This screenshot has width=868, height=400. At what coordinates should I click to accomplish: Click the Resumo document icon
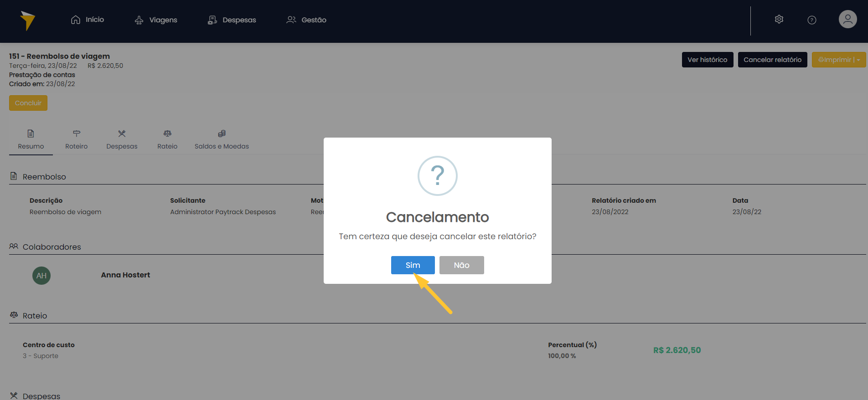[31, 133]
